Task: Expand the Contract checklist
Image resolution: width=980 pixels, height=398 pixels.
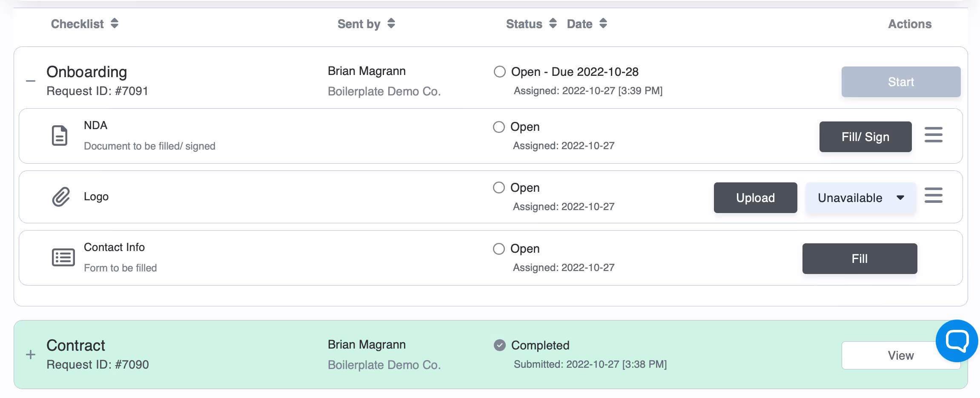Action: [x=31, y=355]
